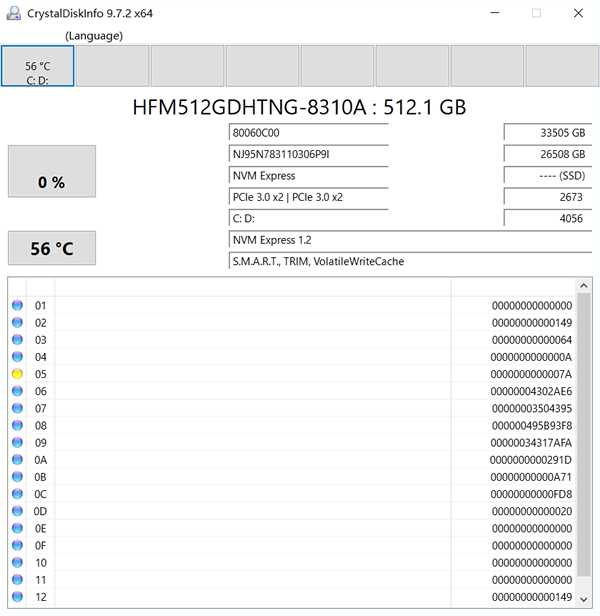
Task: Click the 0 % health status button
Action: click(x=52, y=171)
